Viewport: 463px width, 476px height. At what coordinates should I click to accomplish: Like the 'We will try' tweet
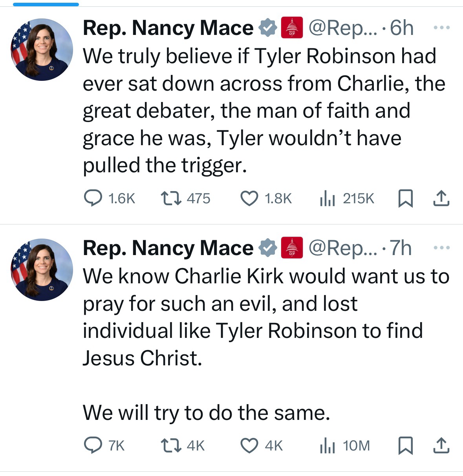[249, 446]
